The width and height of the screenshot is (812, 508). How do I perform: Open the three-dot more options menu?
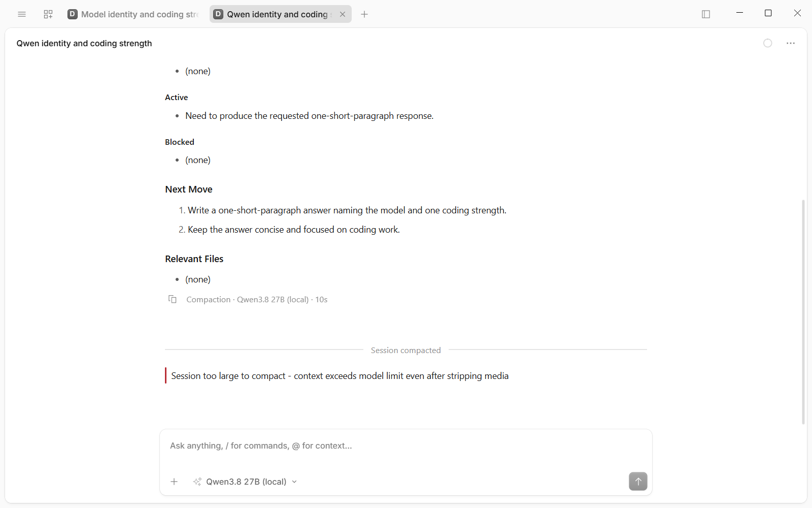[x=791, y=43]
